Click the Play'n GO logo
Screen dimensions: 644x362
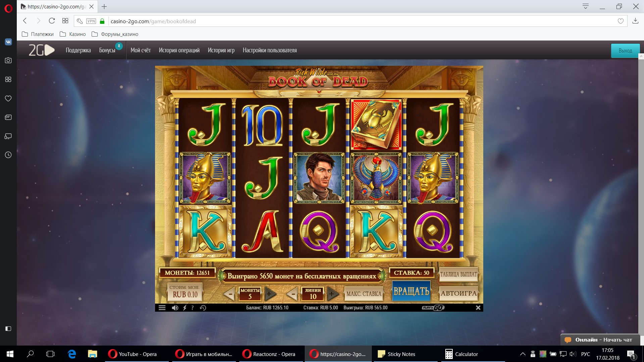[x=433, y=308]
